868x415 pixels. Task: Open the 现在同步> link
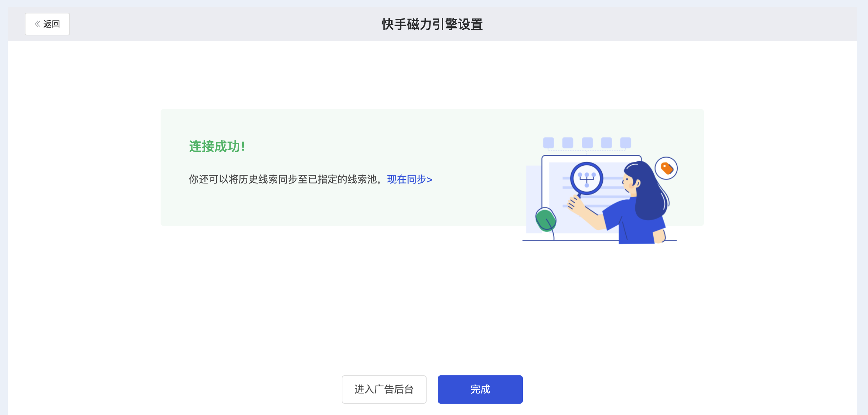410,180
